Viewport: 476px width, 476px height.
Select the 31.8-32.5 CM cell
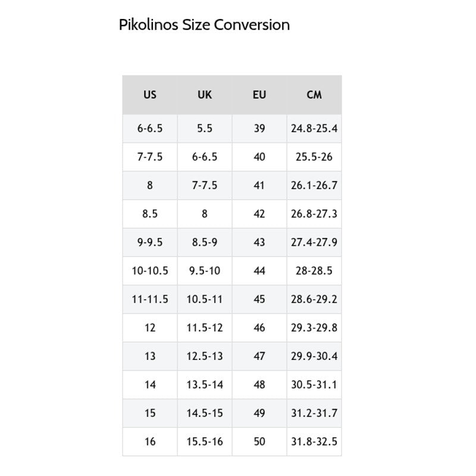[314, 441]
